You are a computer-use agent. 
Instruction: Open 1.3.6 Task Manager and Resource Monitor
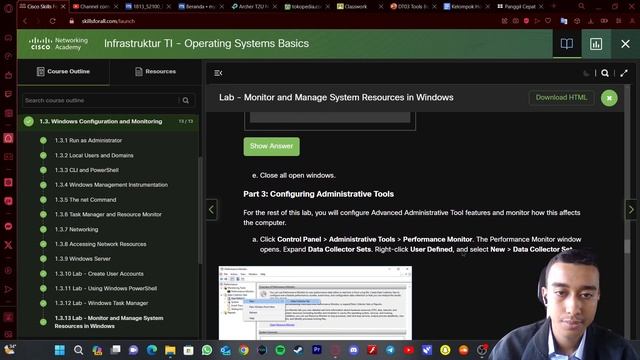(x=108, y=214)
